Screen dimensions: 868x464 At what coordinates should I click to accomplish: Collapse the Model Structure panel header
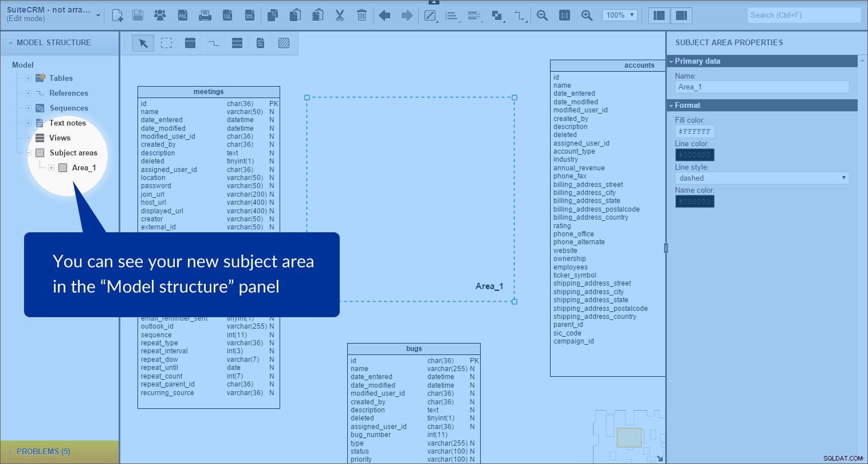click(10, 43)
